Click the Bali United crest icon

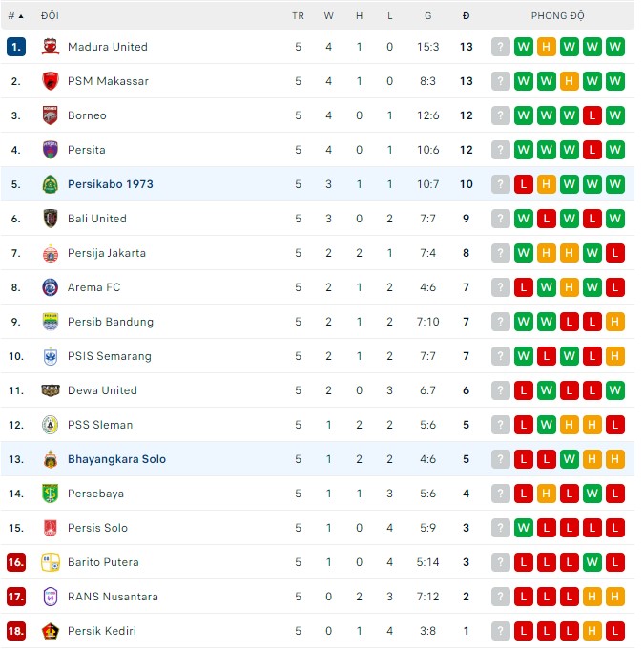tap(51, 219)
